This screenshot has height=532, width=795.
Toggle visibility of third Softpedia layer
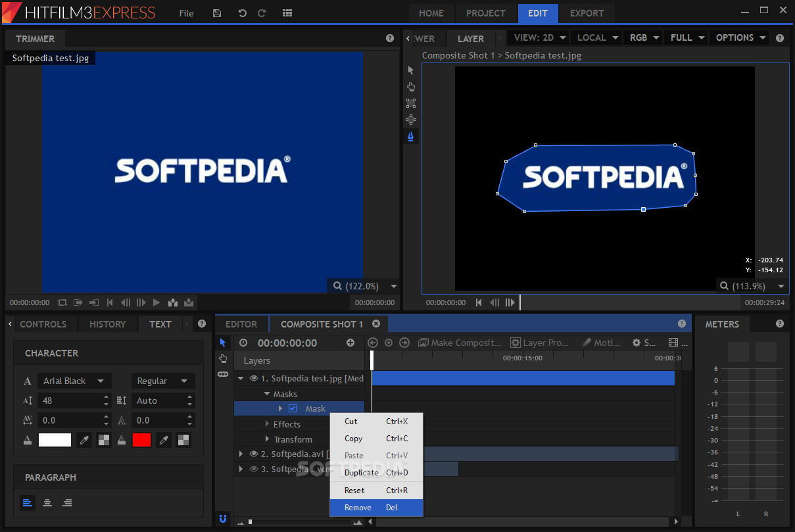254,469
